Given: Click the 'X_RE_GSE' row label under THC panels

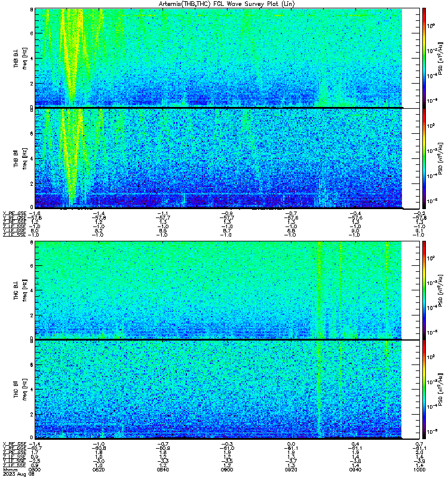Looking at the screenshot, I should point(14,444).
